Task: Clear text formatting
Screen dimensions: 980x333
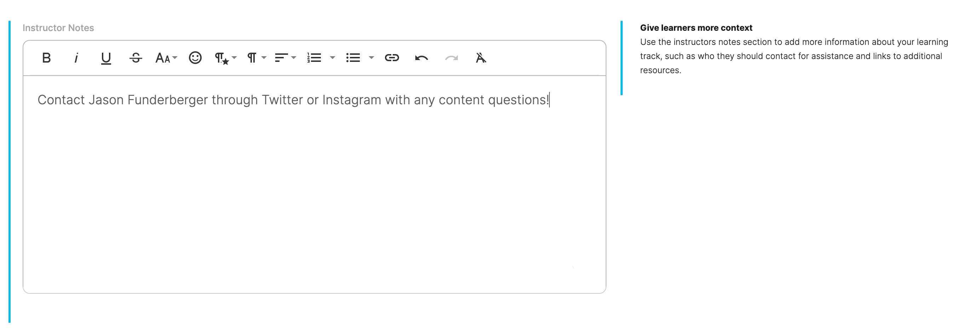Action: point(481,58)
